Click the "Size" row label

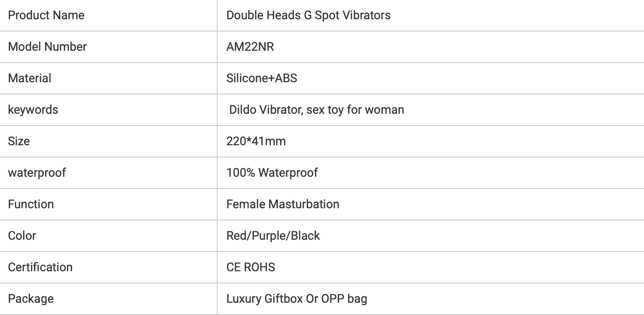click(x=19, y=141)
